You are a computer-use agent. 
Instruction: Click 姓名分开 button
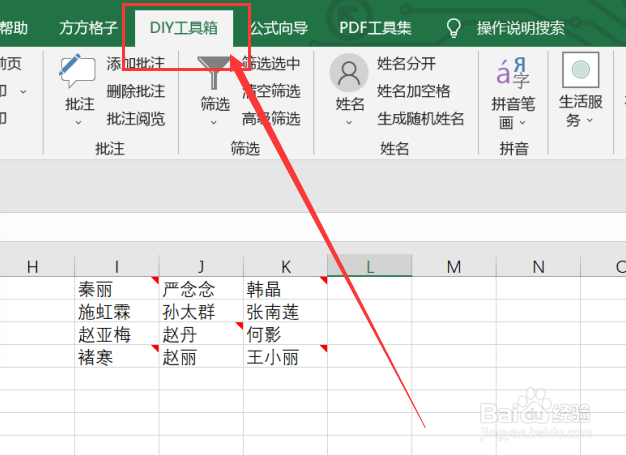click(406, 63)
